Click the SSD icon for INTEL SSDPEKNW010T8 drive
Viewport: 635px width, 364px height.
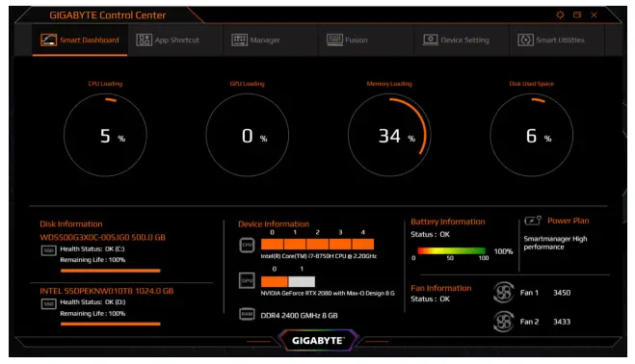point(48,304)
